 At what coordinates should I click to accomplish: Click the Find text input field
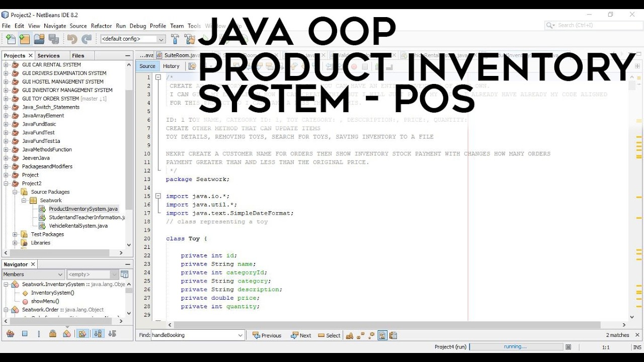(194, 335)
